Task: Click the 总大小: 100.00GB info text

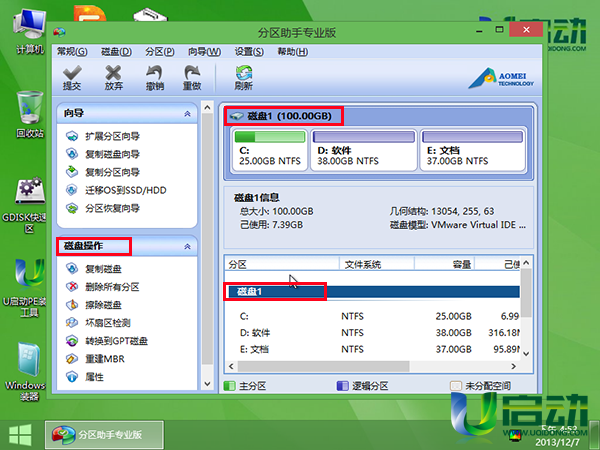Action: [276, 211]
